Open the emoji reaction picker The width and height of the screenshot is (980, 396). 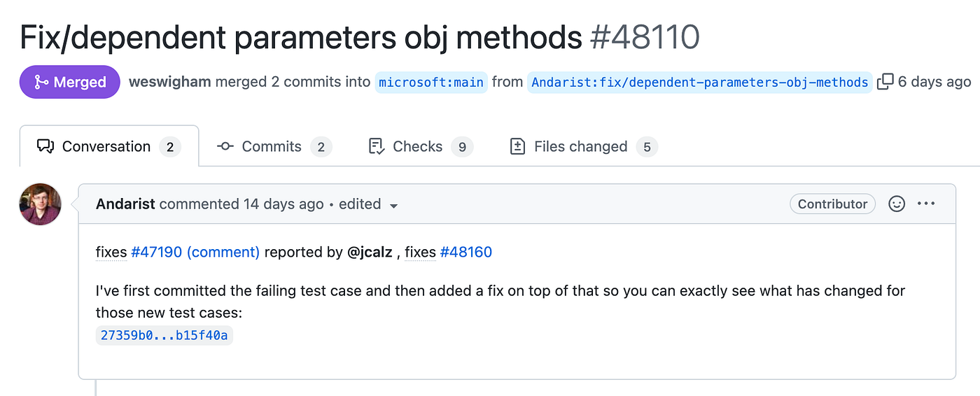897,204
